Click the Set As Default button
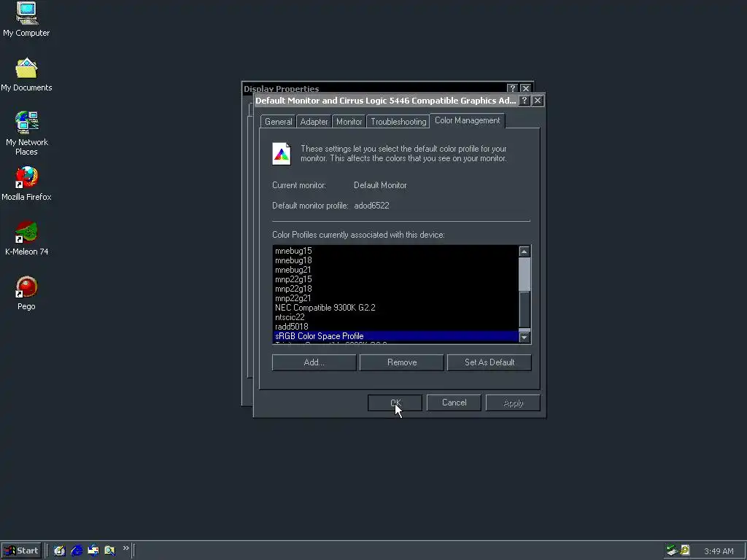 click(489, 362)
